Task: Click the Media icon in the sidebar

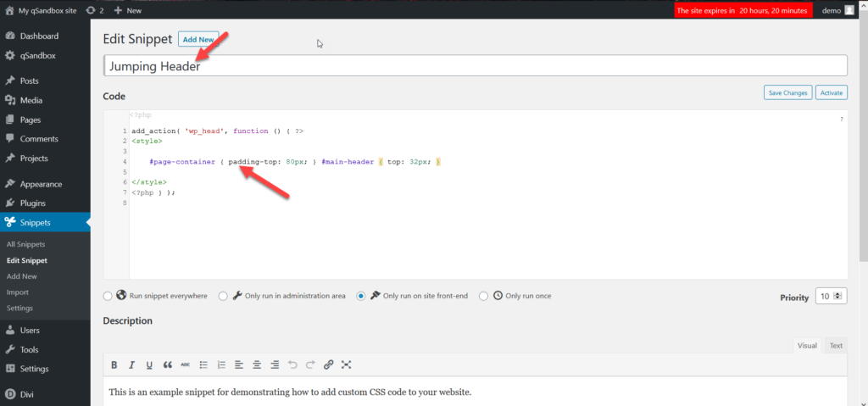Action: point(10,100)
